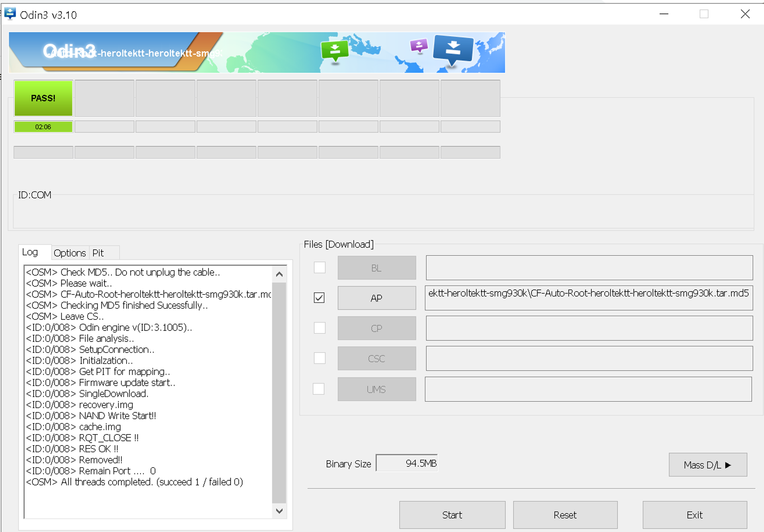The width and height of the screenshot is (764, 532).
Task: Open the Pit tab
Action: pyautogui.click(x=98, y=253)
